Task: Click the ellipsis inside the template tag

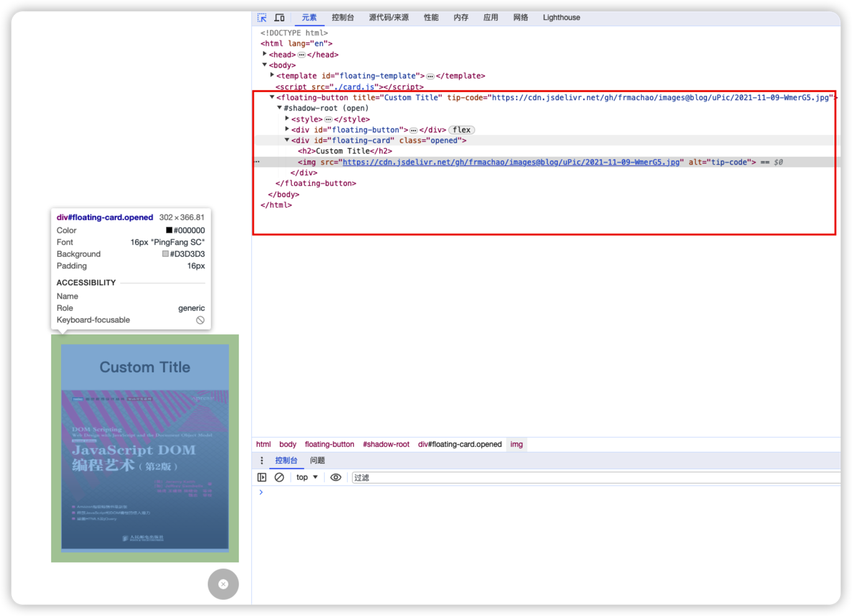Action: click(430, 76)
